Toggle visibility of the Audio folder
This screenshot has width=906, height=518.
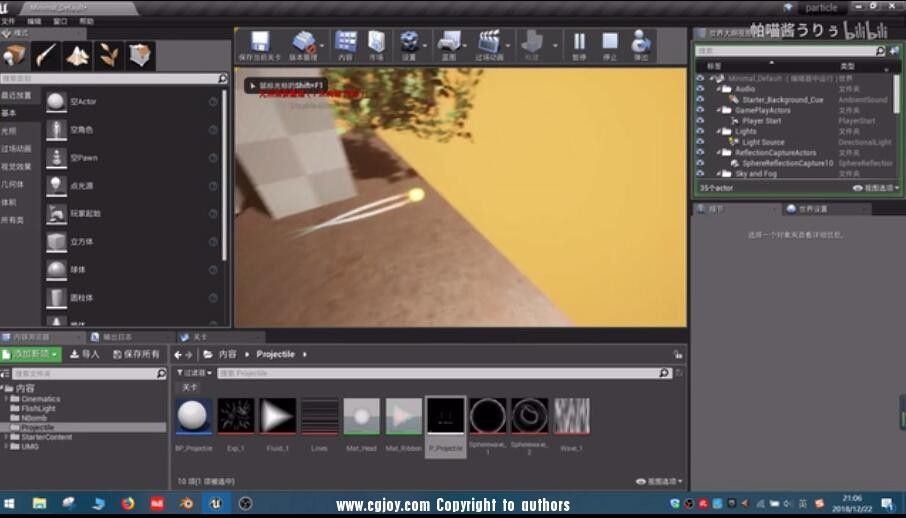click(x=700, y=89)
